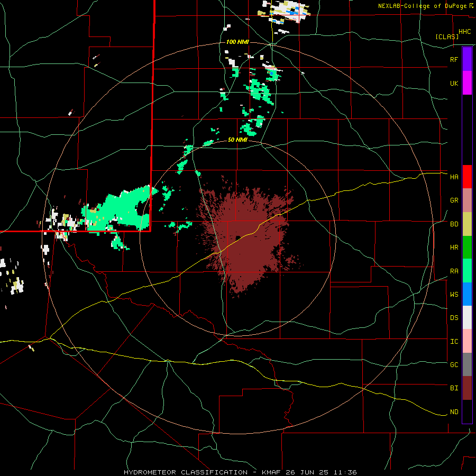476x476 pixels.
Task: Click the WS legend label
Action: tap(454, 294)
